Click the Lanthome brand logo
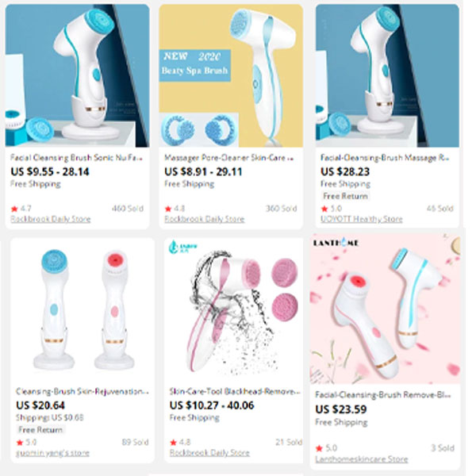Viewport: 476px width, 476px height. click(x=336, y=243)
